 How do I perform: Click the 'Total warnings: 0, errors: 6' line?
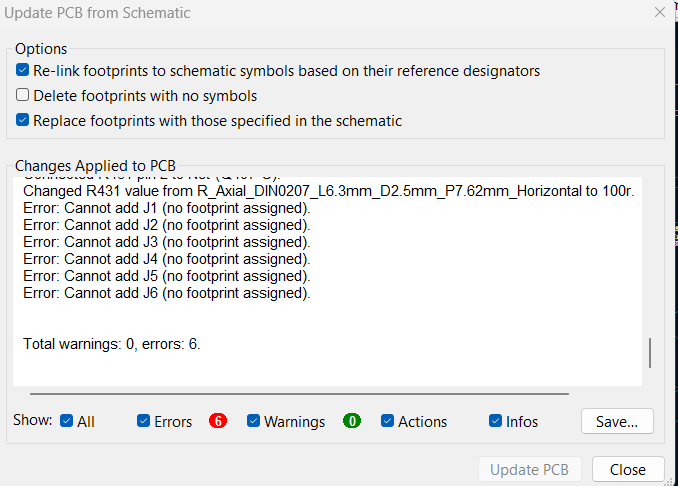(112, 344)
